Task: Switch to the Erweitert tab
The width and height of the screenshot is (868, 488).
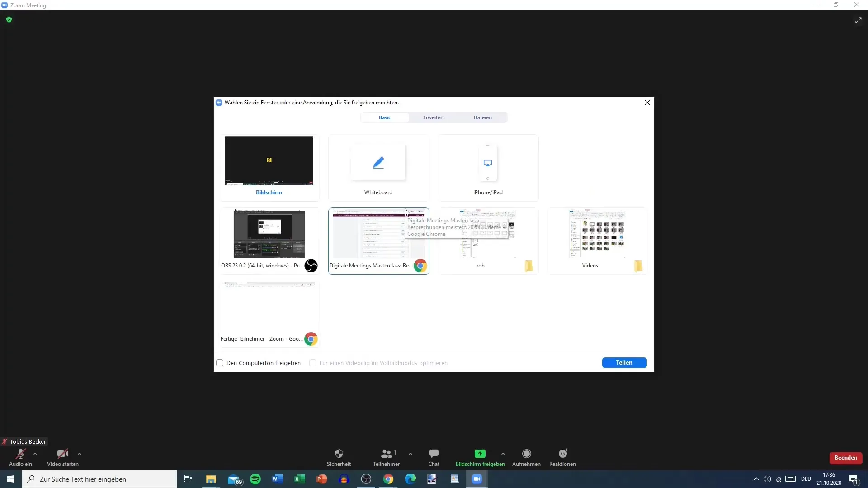Action: click(x=434, y=117)
